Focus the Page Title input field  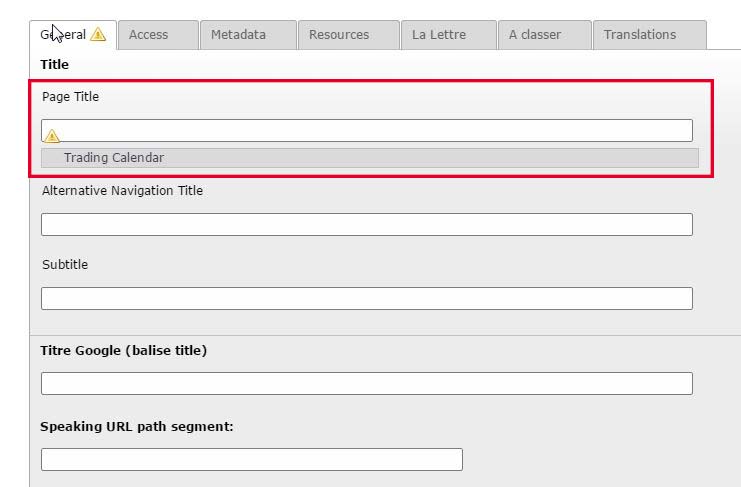pos(367,130)
